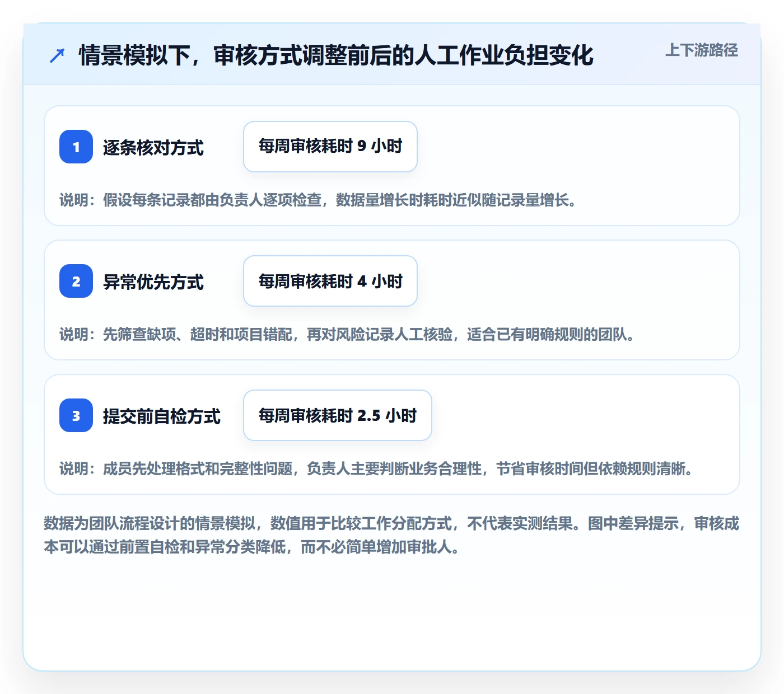Click the description starting 说明：成员先处理格式

coord(377,468)
